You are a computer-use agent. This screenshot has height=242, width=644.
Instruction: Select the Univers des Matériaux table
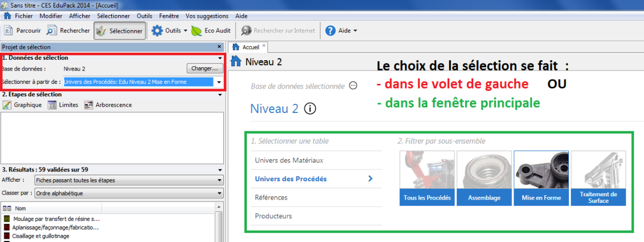[x=317, y=160]
